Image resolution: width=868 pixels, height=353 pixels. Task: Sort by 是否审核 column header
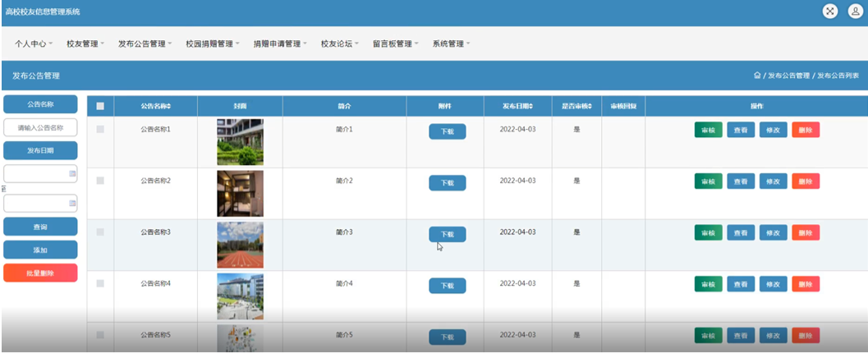click(576, 106)
